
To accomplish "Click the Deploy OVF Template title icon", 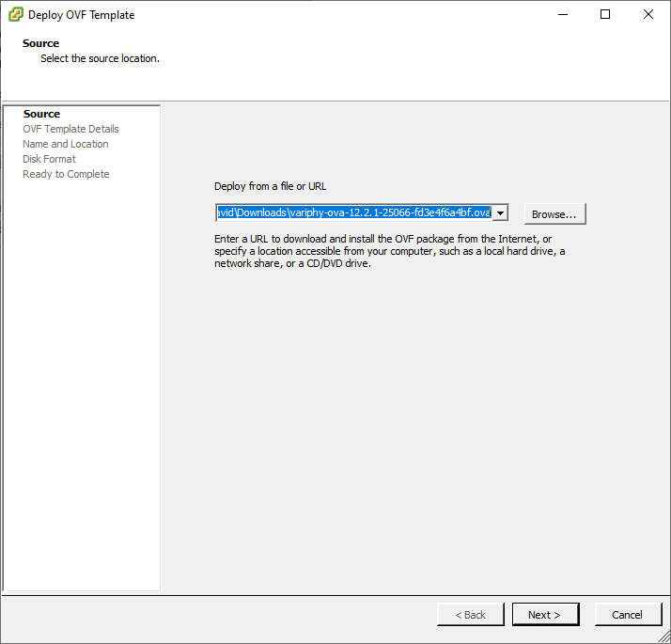I will (16, 14).
